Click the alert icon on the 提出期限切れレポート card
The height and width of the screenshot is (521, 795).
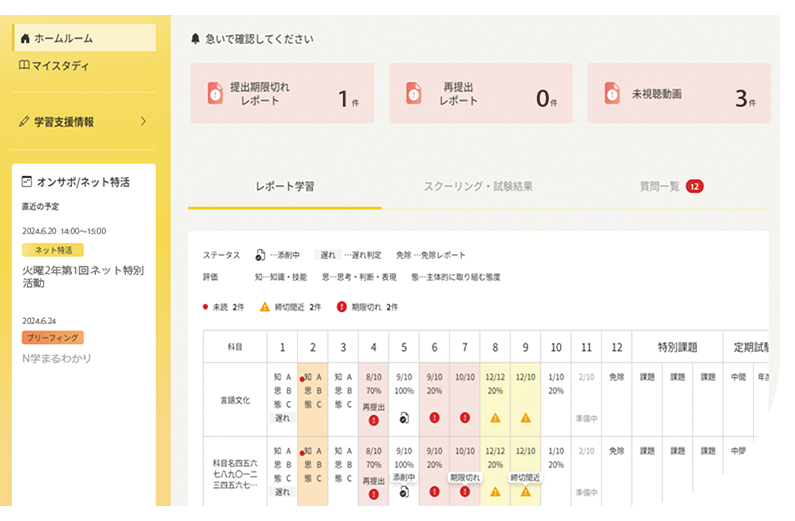214,93
